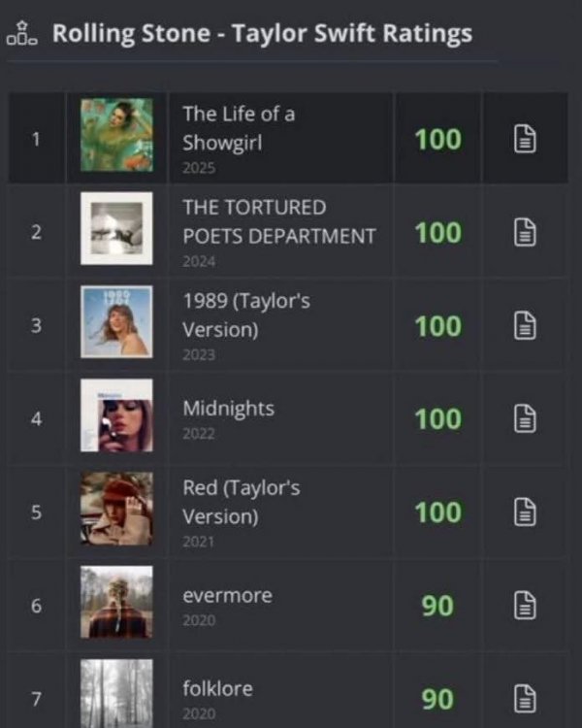Open the folklore review document icon

(524, 697)
